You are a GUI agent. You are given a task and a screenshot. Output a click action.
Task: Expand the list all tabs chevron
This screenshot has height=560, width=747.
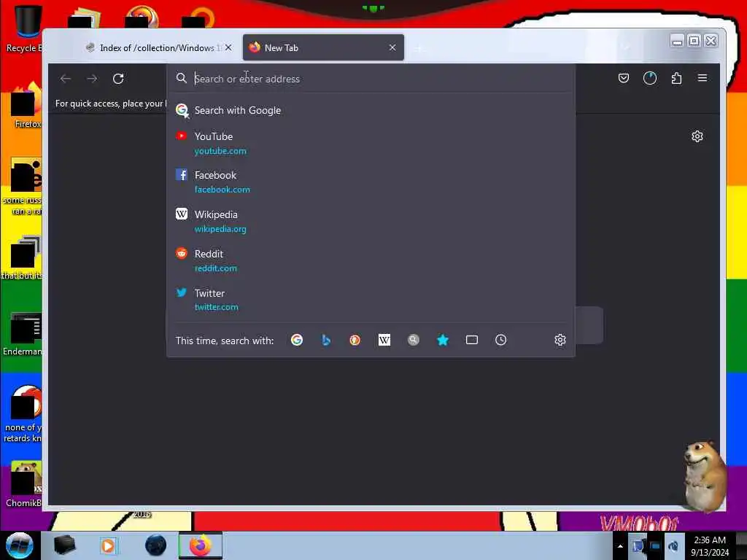tap(625, 47)
